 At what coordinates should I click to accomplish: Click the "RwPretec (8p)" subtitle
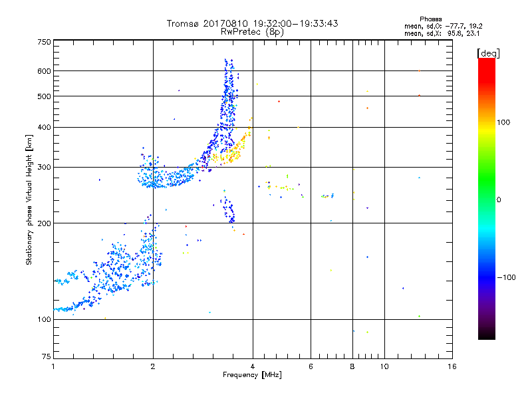[252, 32]
